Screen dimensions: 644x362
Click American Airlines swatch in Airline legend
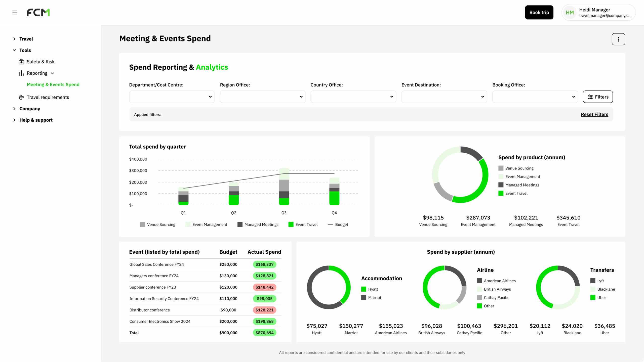(479, 281)
